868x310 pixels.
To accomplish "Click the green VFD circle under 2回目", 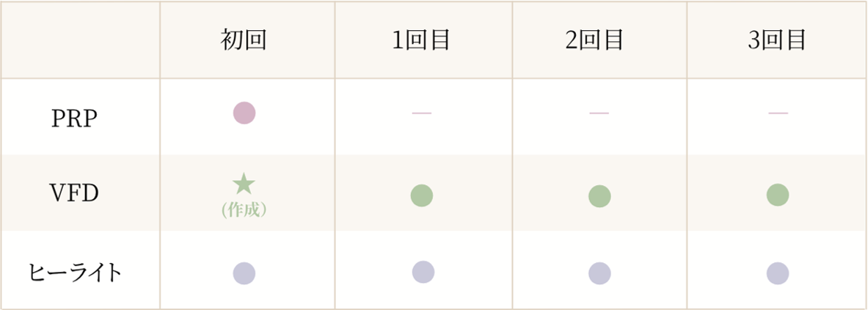I will (x=599, y=196).
